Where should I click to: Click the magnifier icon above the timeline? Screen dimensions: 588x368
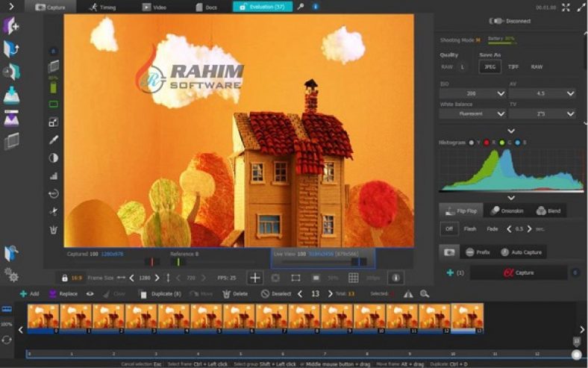click(x=425, y=294)
